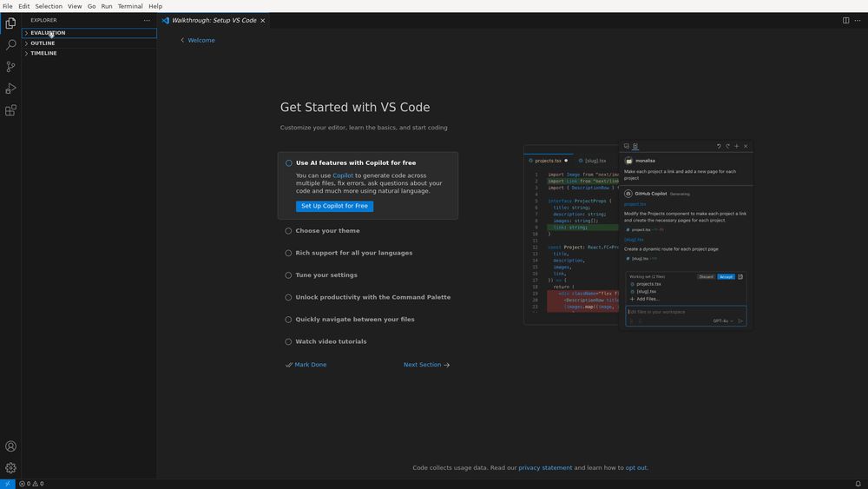The width and height of the screenshot is (868, 489).
Task: Open the Run and Debug icon
Action: (x=10, y=89)
